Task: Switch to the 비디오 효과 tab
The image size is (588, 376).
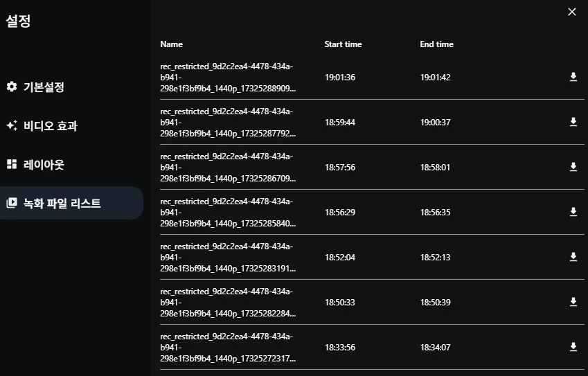Action: (x=50, y=126)
